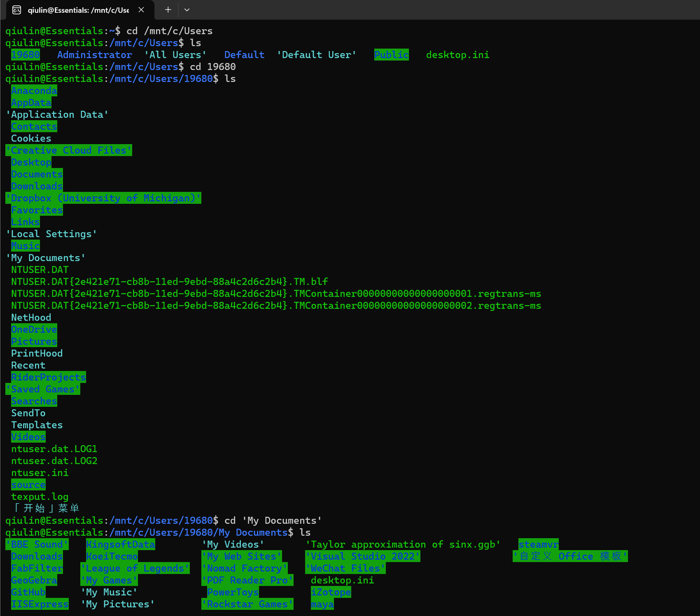Click the 'WeChat Files' directory name
This screenshot has width=700, height=616.
coord(345,568)
